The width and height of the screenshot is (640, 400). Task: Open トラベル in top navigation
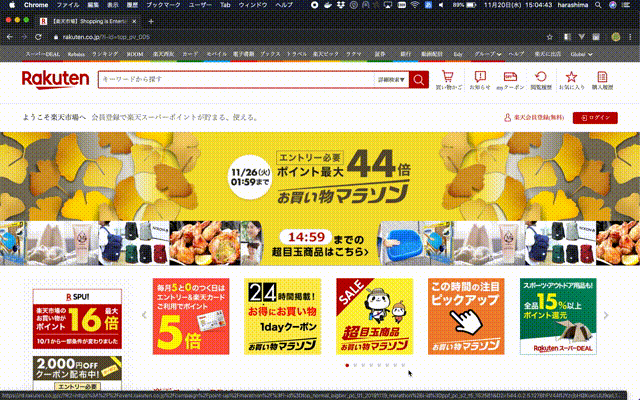(x=297, y=54)
